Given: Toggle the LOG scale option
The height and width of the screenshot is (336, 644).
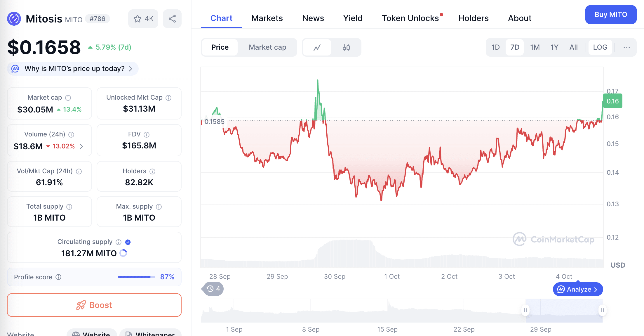Looking at the screenshot, I should click(x=600, y=47).
